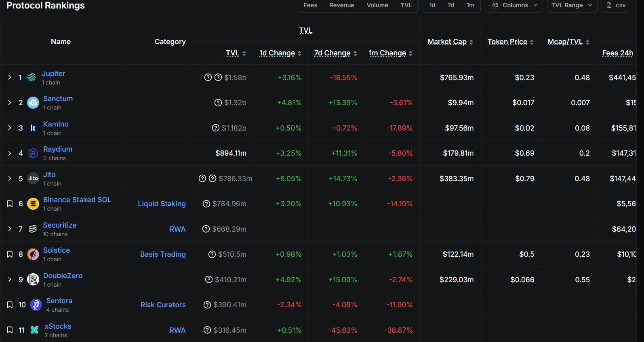This screenshot has height=342, width=644.
Task: Click the DoubleZero protocol logo icon
Action: pos(33,279)
